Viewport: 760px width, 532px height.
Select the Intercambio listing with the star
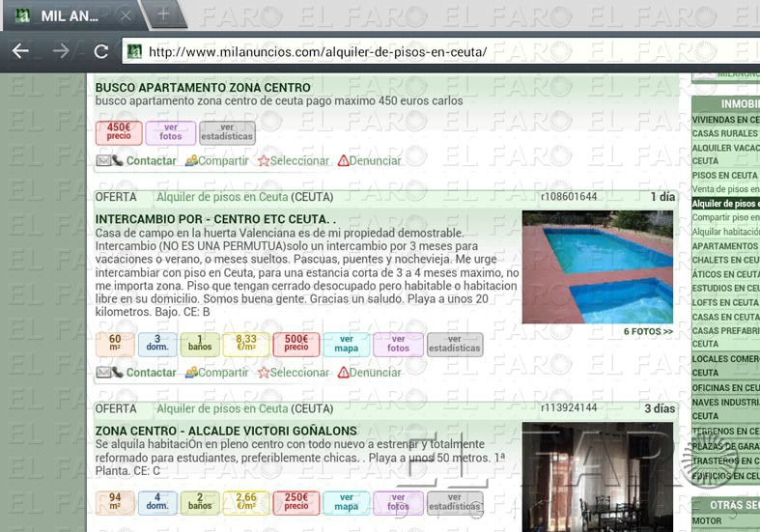pyautogui.click(x=294, y=373)
